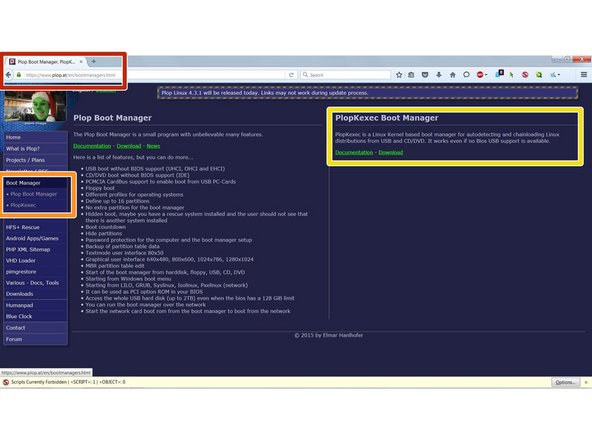This screenshot has width=592, height=444.
Task: Click NoScript Options button in notification bar
Action: [565, 382]
